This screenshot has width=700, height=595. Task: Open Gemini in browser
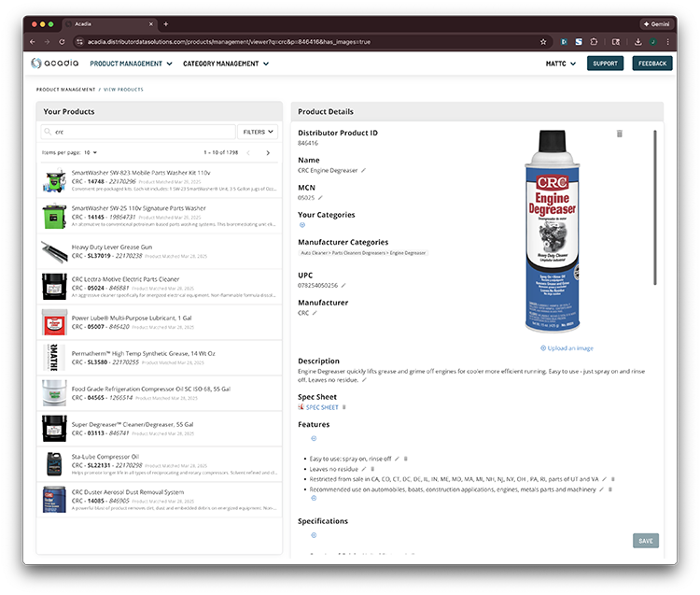point(656,23)
